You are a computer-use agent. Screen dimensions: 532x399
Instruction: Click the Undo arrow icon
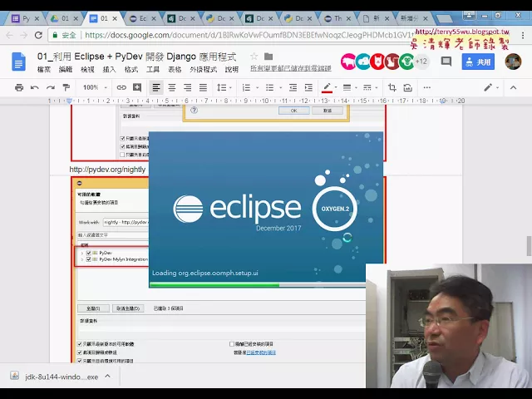coord(35,87)
